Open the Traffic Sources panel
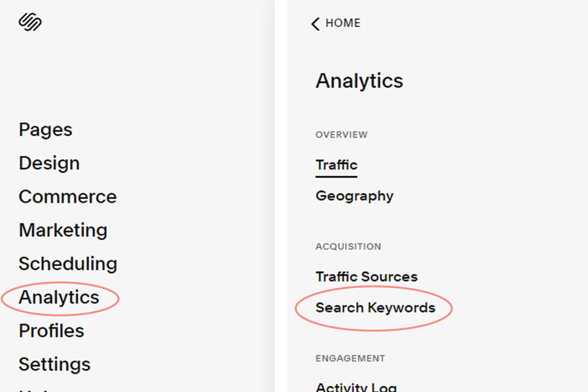The width and height of the screenshot is (588, 392). click(367, 277)
